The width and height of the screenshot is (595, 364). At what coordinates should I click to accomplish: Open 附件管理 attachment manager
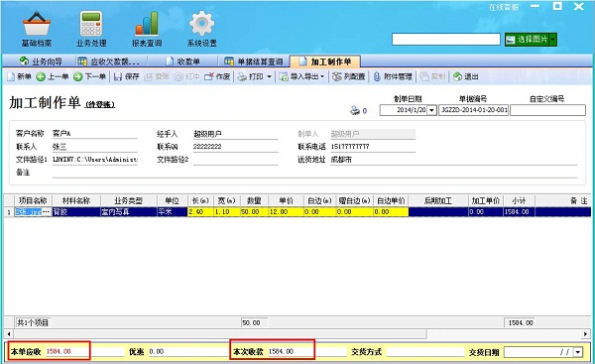[x=393, y=76]
